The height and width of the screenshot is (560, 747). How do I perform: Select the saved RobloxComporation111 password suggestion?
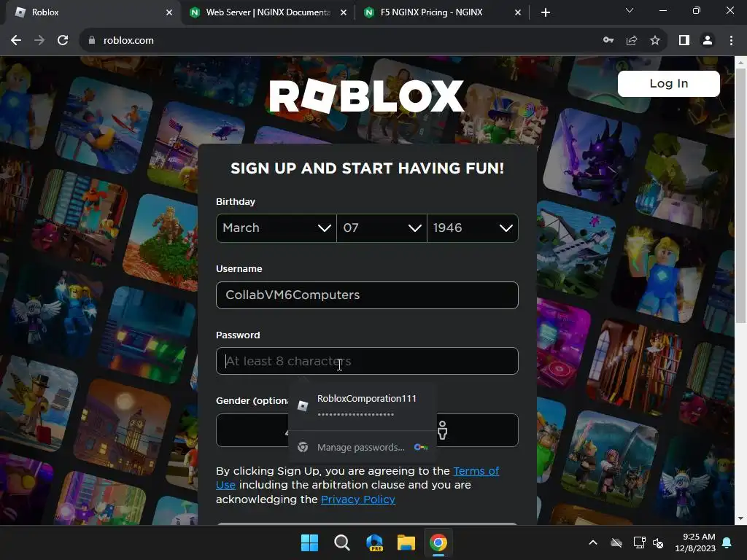(363, 405)
